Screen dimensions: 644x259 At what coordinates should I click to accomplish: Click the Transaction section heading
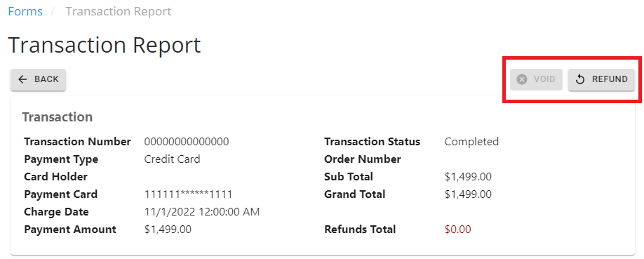coord(57,117)
